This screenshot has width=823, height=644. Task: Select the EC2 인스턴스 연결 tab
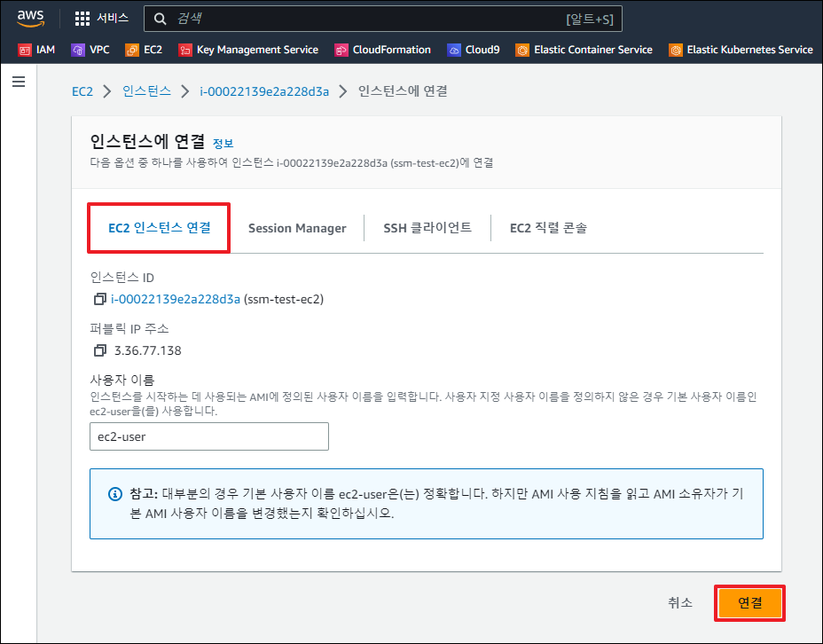pyautogui.click(x=160, y=228)
